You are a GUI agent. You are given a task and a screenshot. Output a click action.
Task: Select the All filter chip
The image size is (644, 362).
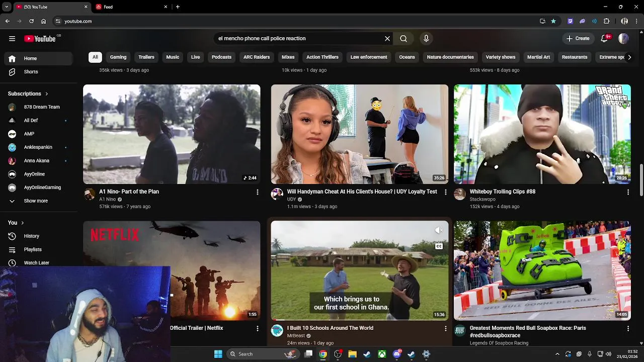95,57
